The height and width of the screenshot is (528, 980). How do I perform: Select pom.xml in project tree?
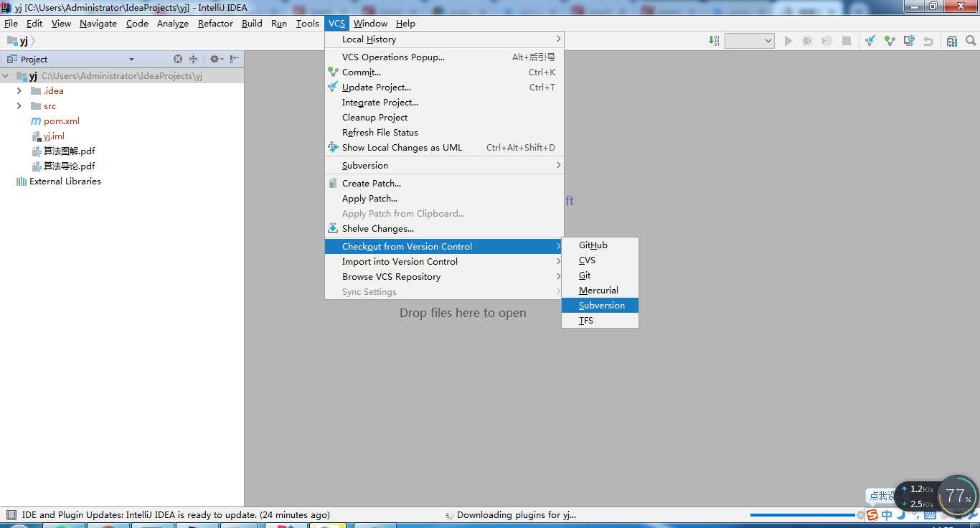coord(62,121)
